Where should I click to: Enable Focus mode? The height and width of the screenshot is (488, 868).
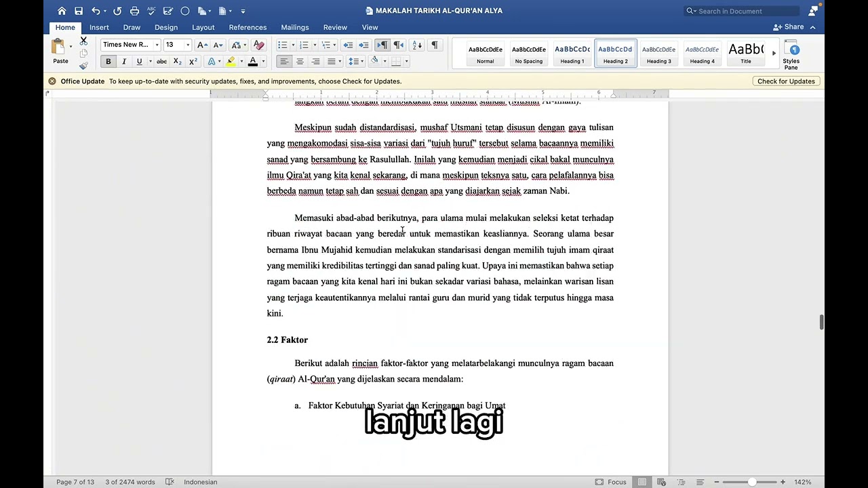point(610,482)
